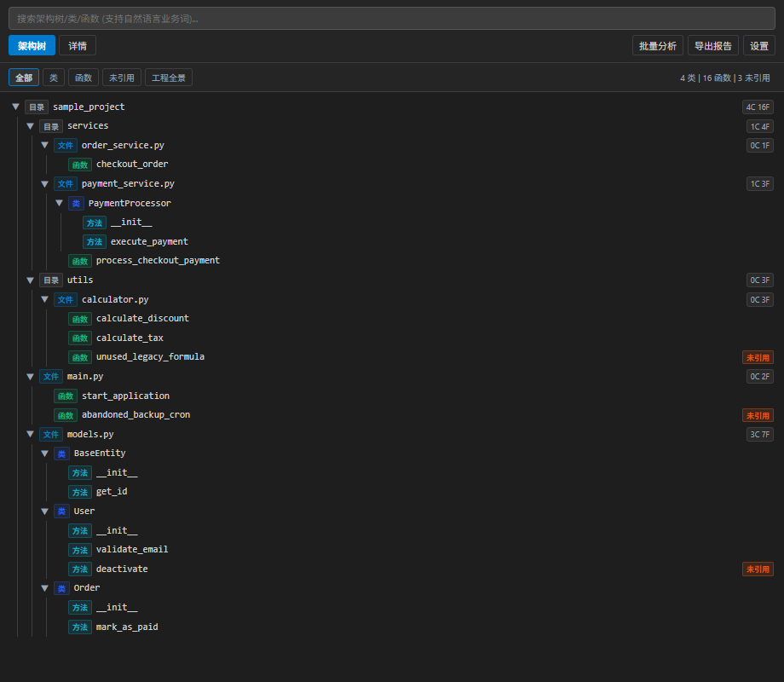This screenshot has height=682, width=784.
Task: Click the 函数 badge of calculate_tax
Action: point(80,338)
